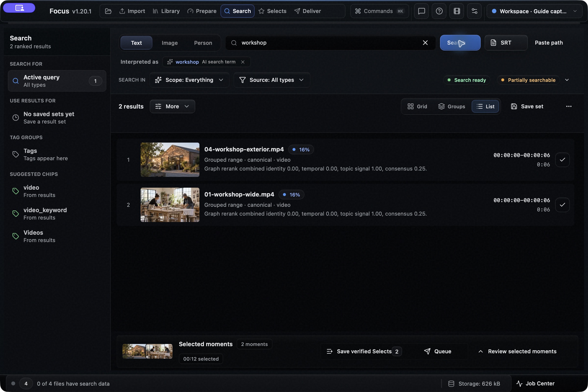
Task: Open the More filters dropdown
Action: point(172,107)
